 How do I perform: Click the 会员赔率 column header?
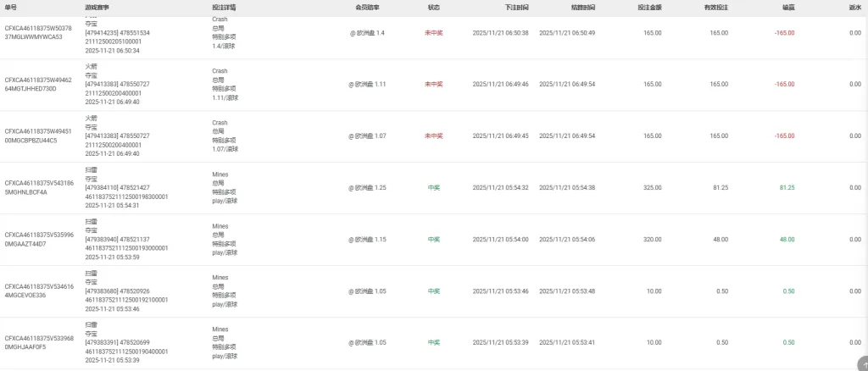click(x=367, y=7)
